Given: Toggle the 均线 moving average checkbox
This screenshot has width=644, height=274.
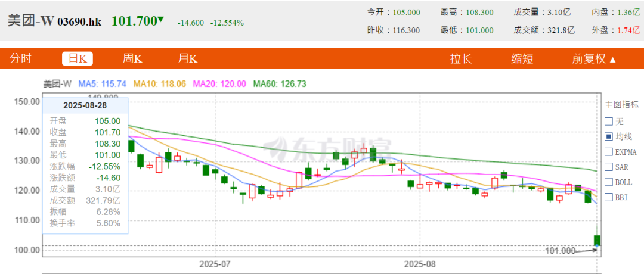Looking at the screenshot, I should point(609,136).
